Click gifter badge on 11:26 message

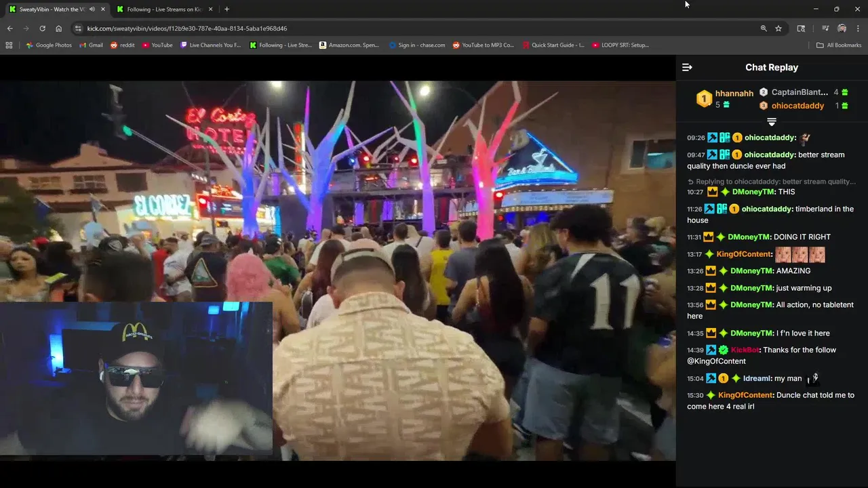[x=734, y=209]
